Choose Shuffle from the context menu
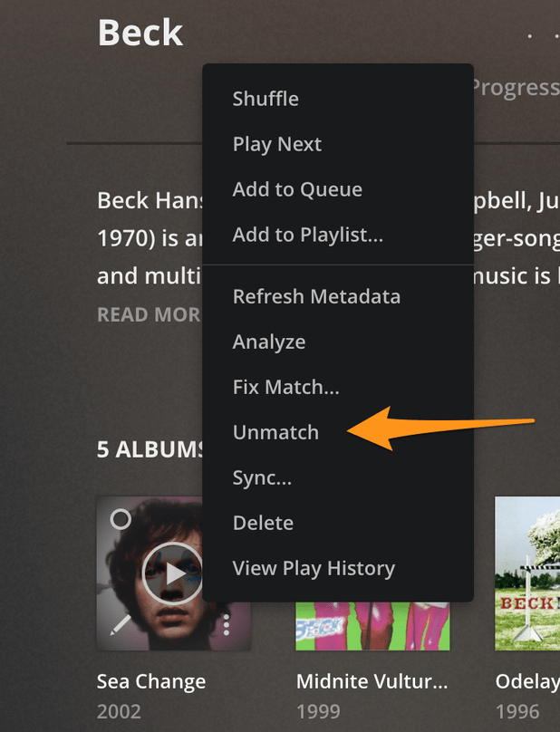 (x=338, y=99)
